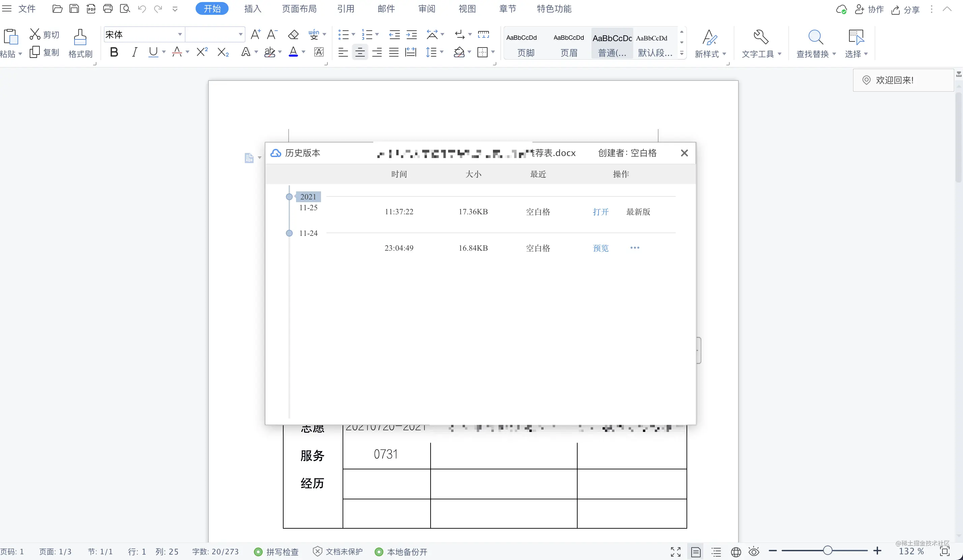This screenshot has height=560, width=963.
Task: Click the 剪切 (Cut) scissors icon
Action: [35, 34]
